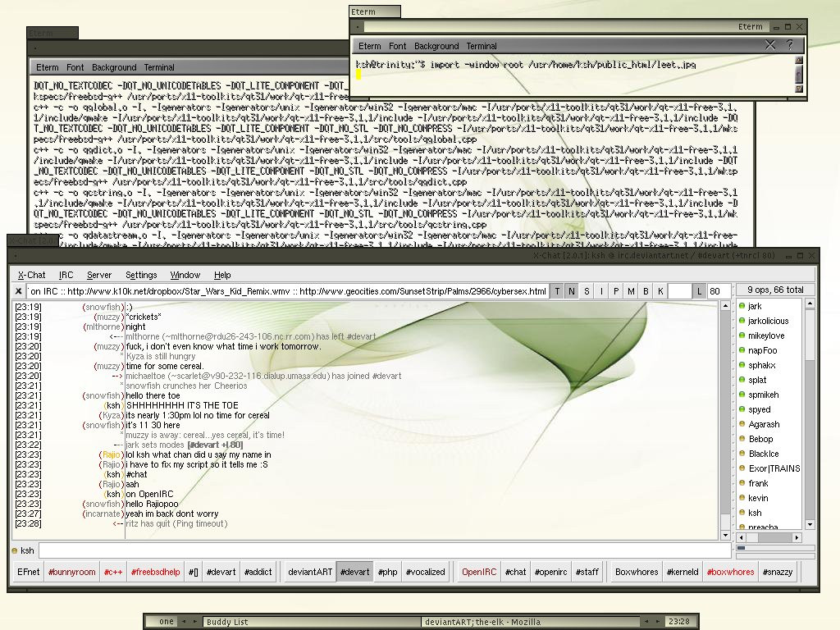Switch to the EFnet server tab
The height and width of the screenshot is (630, 840).
(x=29, y=572)
